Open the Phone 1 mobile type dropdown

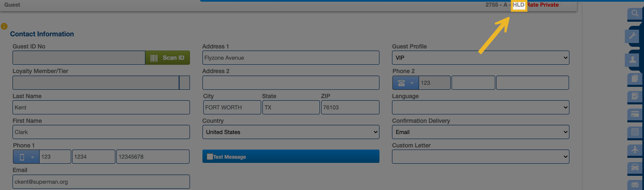26,157
